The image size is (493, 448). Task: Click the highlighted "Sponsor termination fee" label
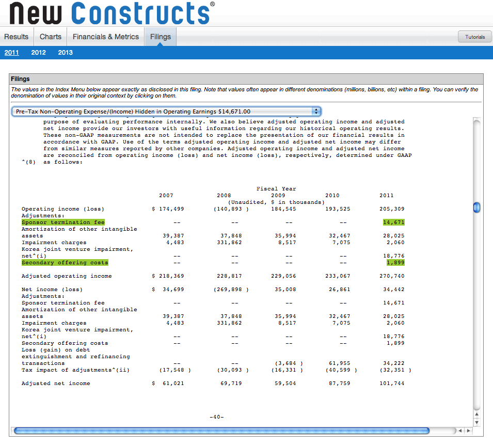pos(63,222)
